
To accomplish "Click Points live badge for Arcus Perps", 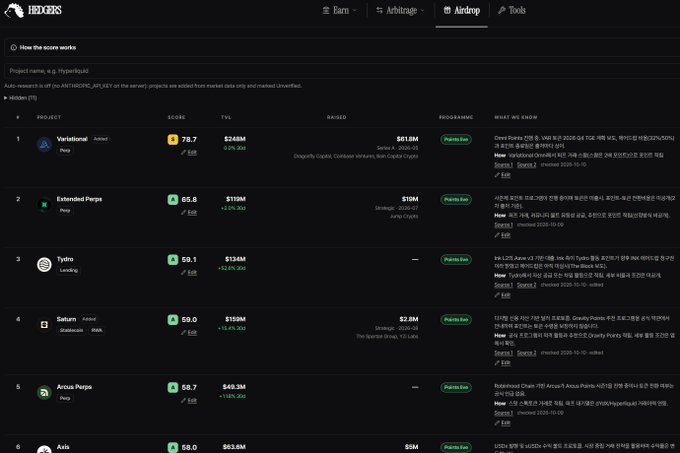I will tap(456, 388).
